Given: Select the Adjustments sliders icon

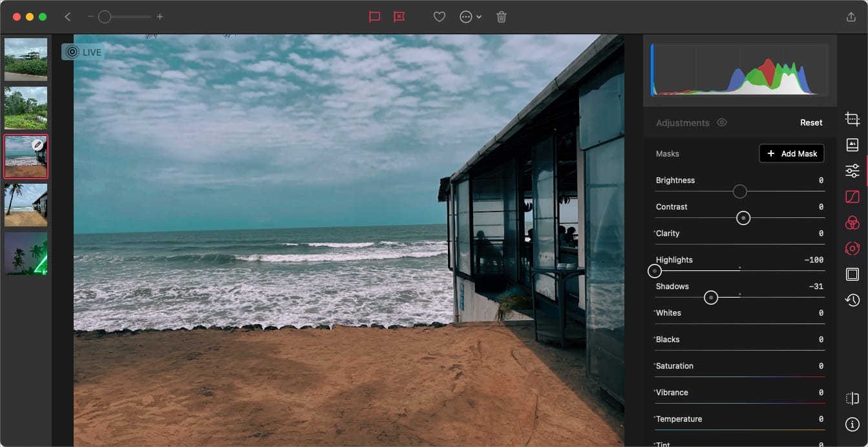Looking at the screenshot, I should tap(852, 170).
